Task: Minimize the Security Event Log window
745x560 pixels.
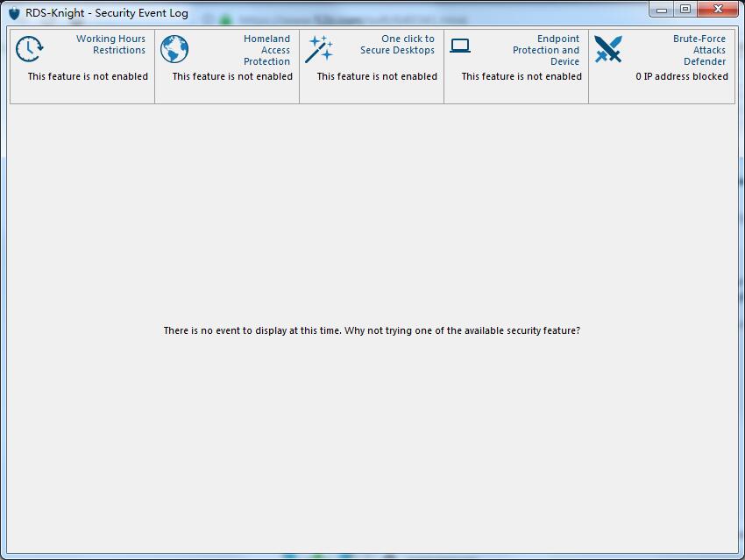Action: pos(662,9)
